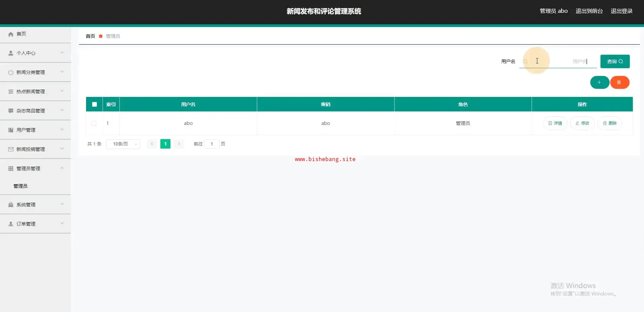Screen dimensions: 644x312
Task: Click the 密码 column header
Action: (x=326, y=104)
